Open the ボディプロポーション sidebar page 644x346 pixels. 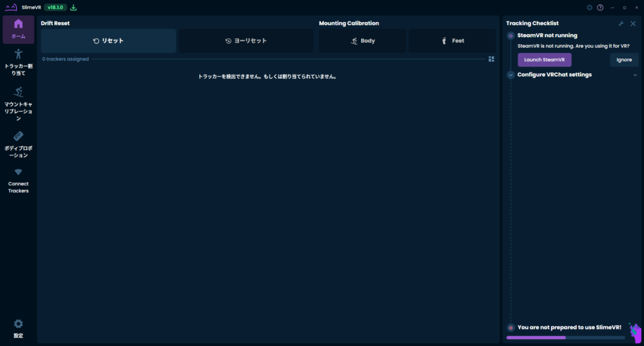point(18,144)
